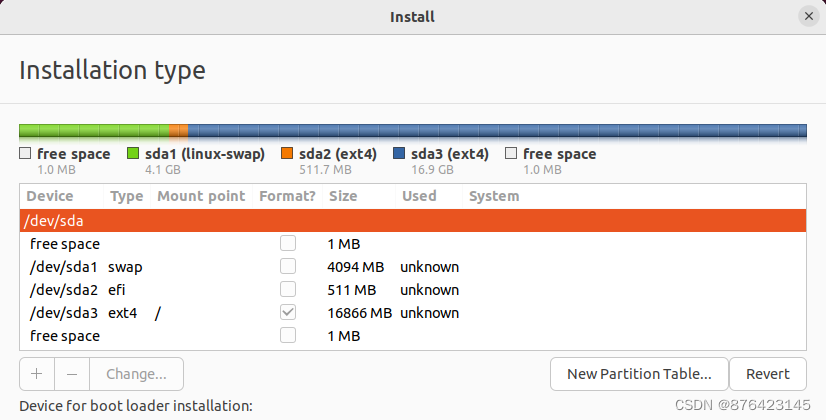The image size is (826, 420).
Task: Click the Type column header
Action: coord(127,196)
